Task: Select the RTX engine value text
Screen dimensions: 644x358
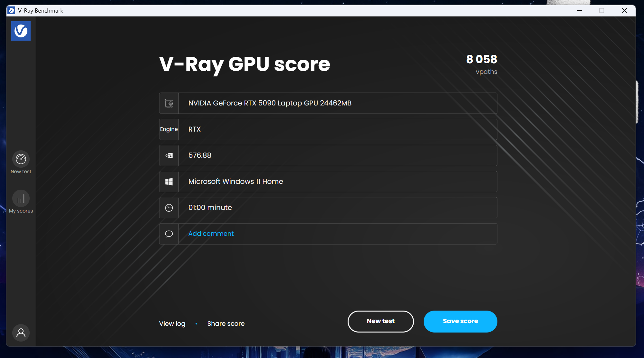Action: 195,129
